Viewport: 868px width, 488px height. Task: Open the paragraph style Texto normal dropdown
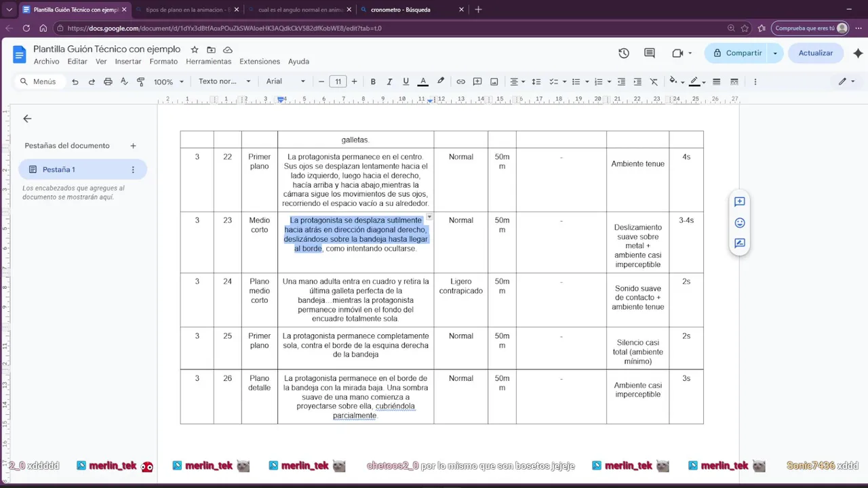pyautogui.click(x=224, y=81)
